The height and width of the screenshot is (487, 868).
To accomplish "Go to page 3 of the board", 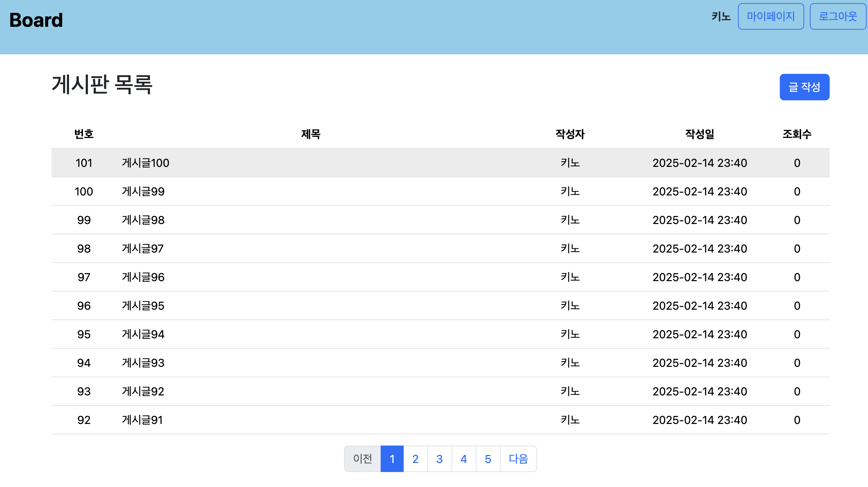I will (x=439, y=459).
